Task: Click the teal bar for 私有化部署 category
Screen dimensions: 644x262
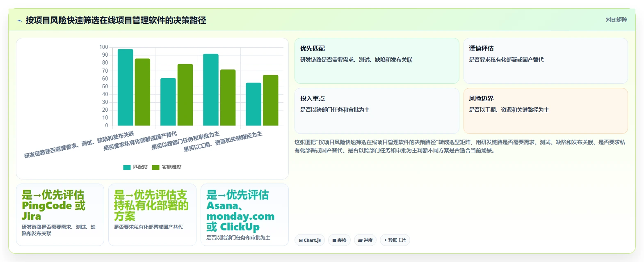Action: (168, 102)
